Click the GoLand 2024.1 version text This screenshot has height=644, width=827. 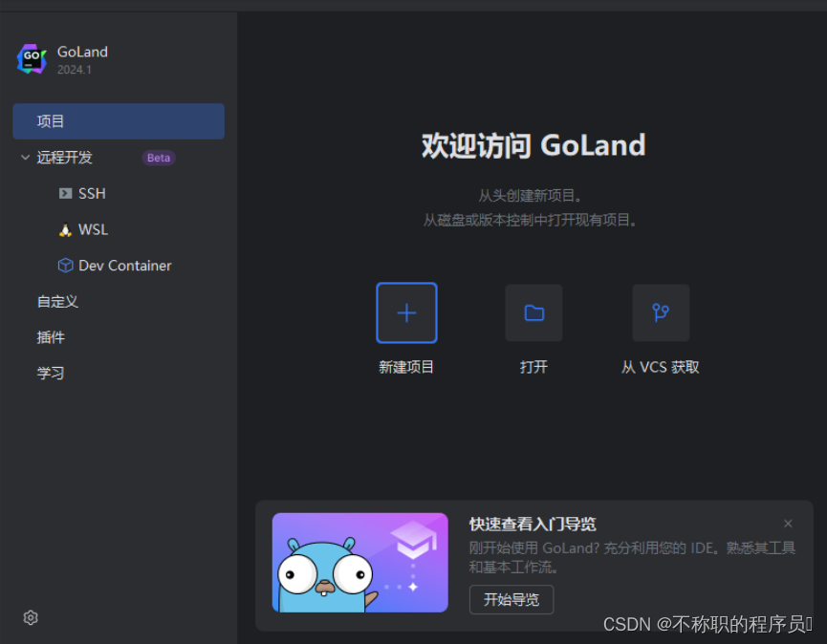pos(75,70)
